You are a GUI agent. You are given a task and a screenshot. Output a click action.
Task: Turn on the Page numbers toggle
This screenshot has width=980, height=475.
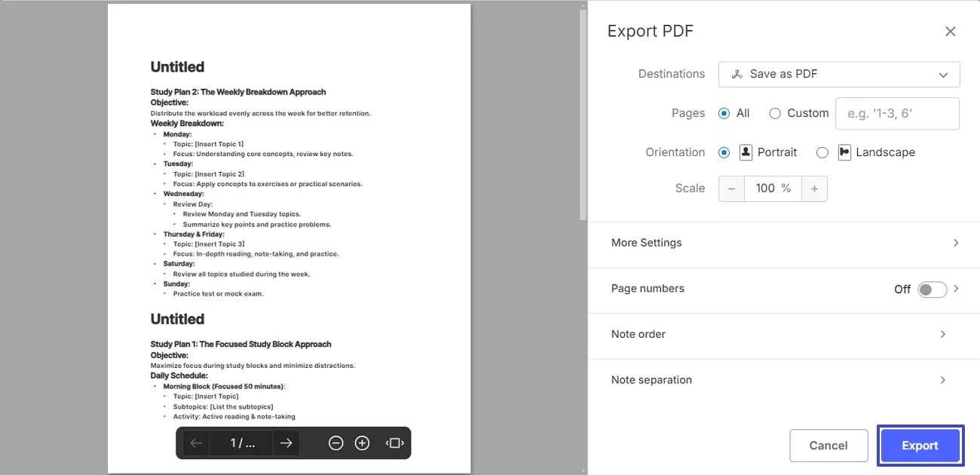(x=932, y=289)
